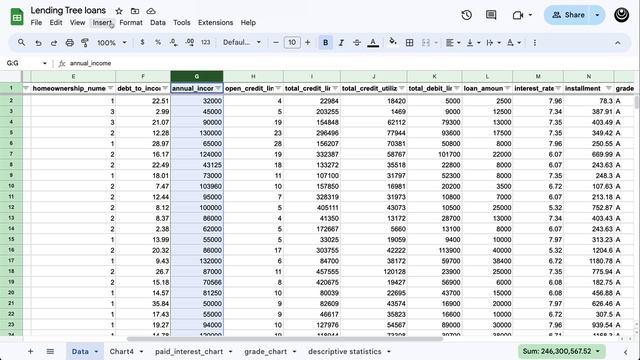Open the zoom 100% dropdown
This screenshot has height=360, width=640.
tap(111, 42)
